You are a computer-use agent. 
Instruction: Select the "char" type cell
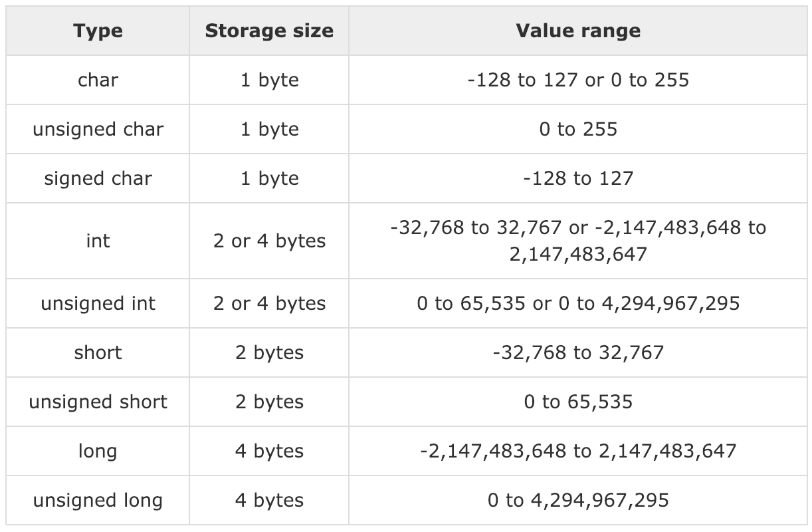[x=98, y=80]
